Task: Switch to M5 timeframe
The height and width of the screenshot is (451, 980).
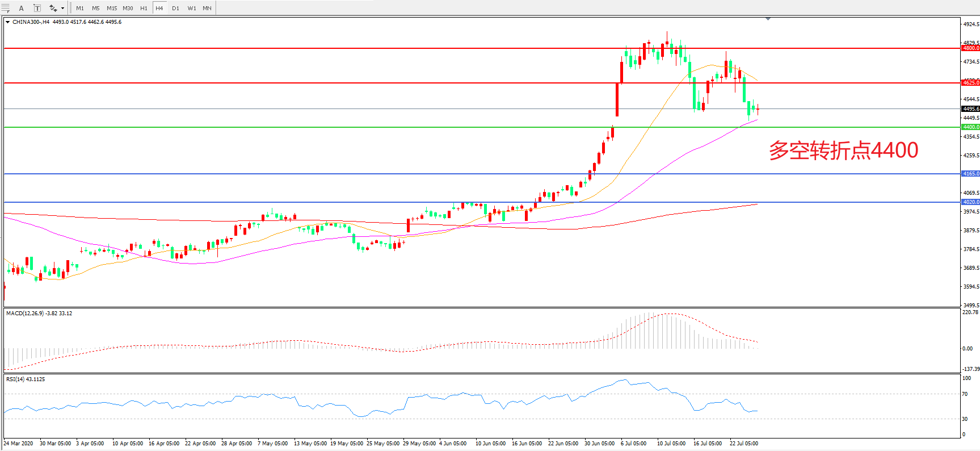Action: coord(96,8)
